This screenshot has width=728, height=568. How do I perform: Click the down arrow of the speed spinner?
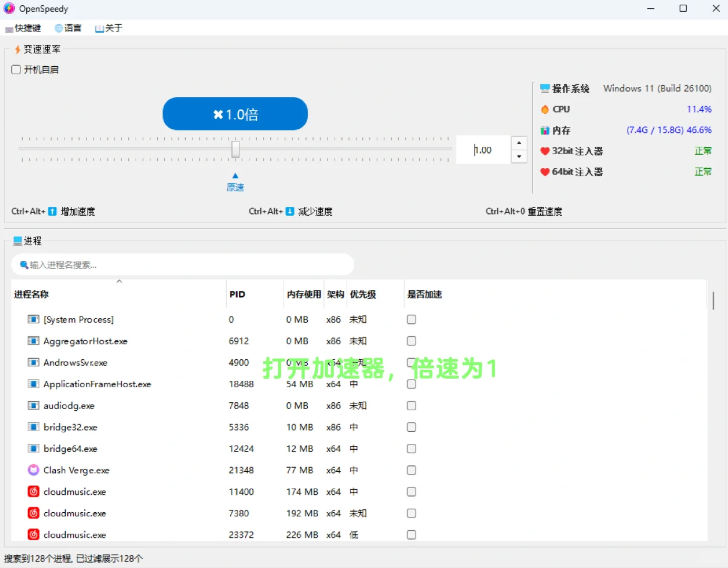coord(519,157)
